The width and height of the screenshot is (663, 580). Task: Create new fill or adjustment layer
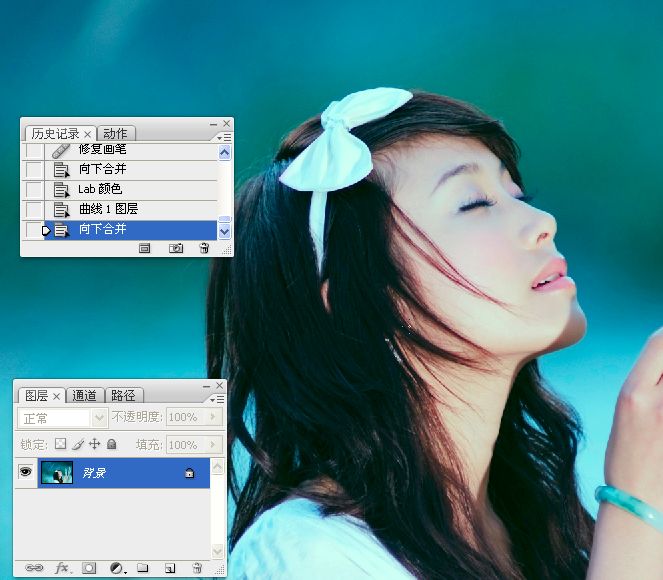[x=116, y=568]
